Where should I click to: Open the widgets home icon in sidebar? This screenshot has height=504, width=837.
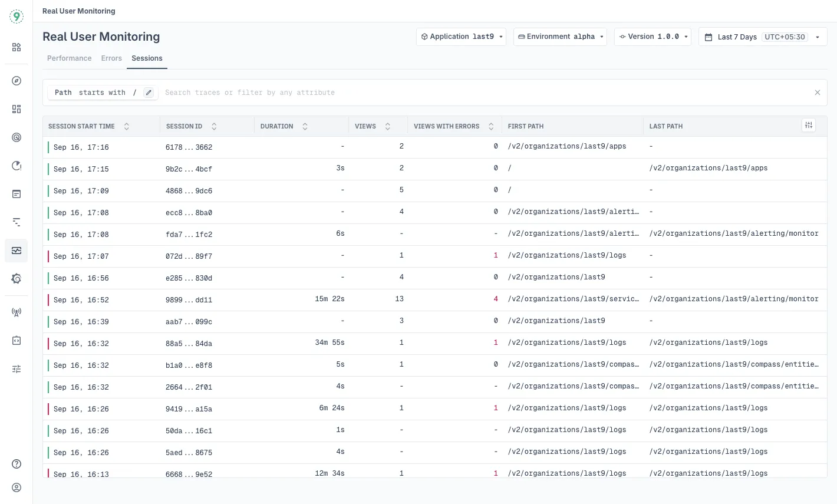coord(17,47)
